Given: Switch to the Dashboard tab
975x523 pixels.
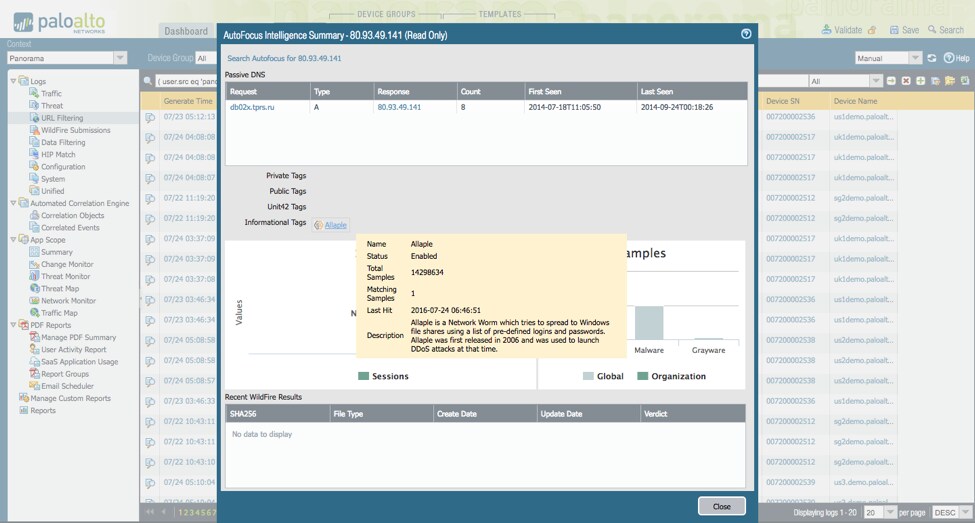Looking at the screenshot, I should point(186,31).
